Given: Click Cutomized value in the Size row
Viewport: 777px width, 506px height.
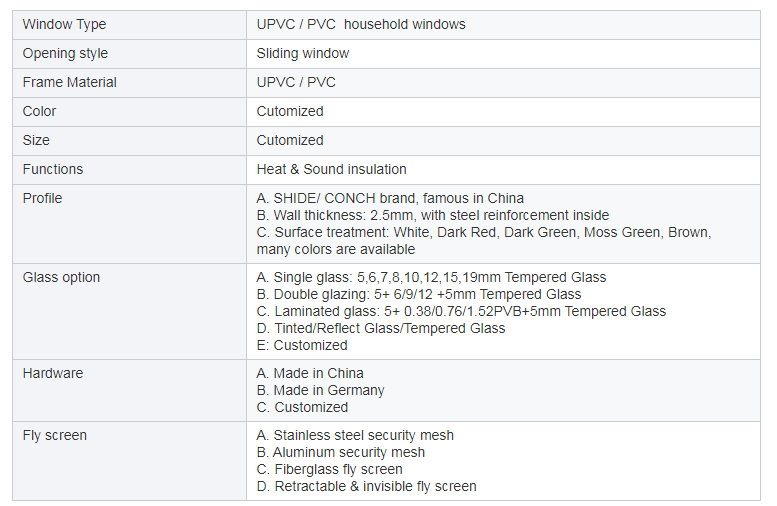Looking at the screenshot, I should (290, 140).
